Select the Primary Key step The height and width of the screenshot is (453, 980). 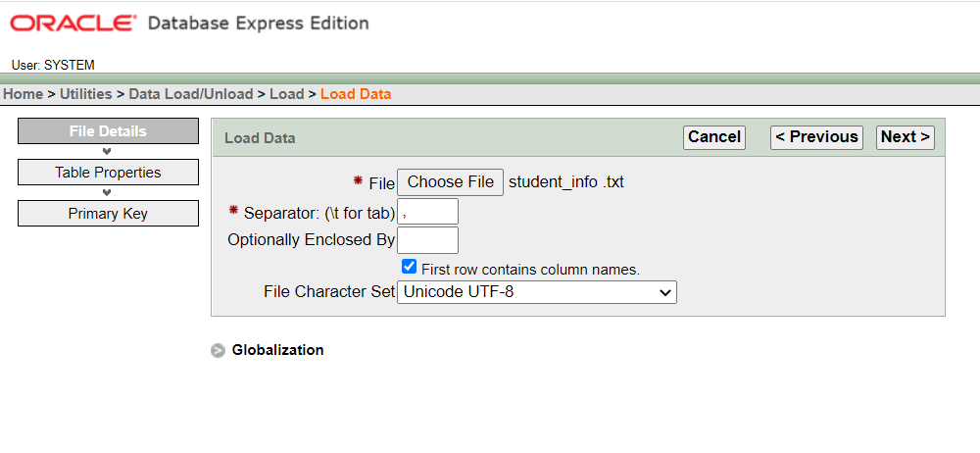pos(108,214)
